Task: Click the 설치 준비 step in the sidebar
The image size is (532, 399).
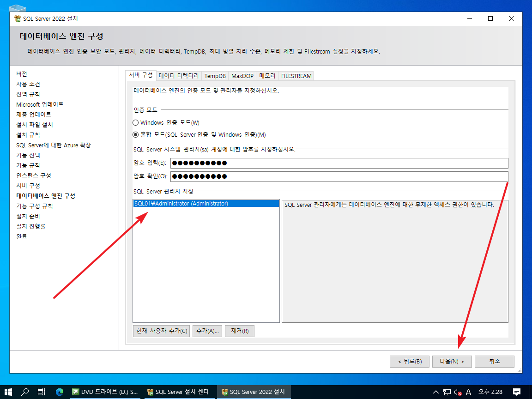Action: coord(28,217)
